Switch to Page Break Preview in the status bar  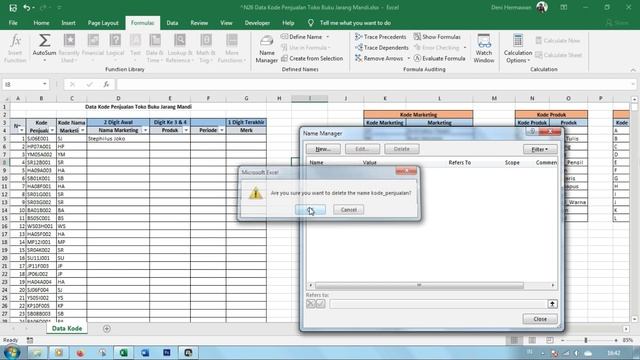pos(550,340)
